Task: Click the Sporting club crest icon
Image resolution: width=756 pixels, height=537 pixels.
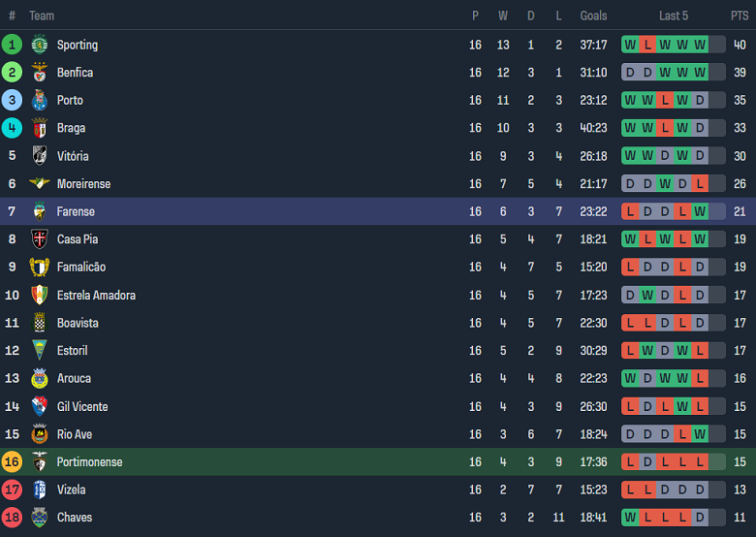Action: click(x=40, y=45)
